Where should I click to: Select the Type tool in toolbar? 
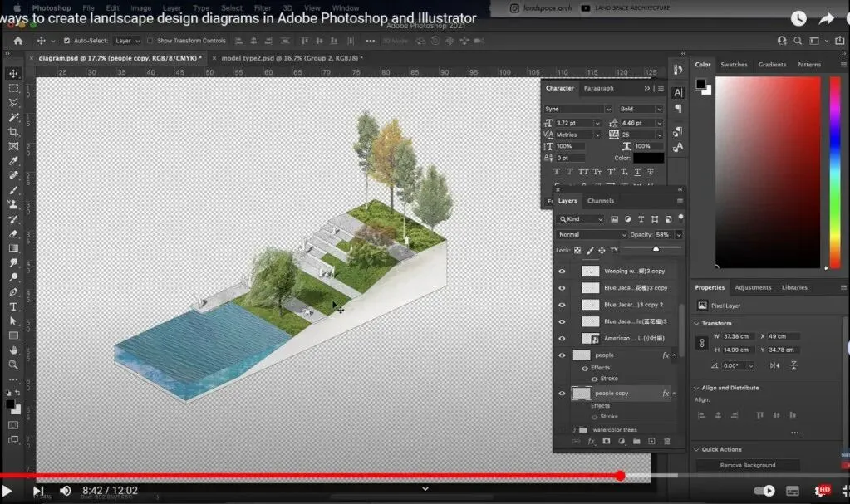point(13,306)
